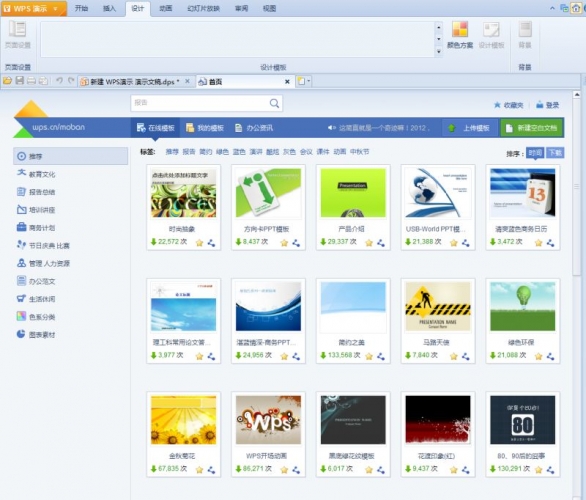
Task: Open the 产品介绍 template thumbnail
Action: tap(353, 193)
